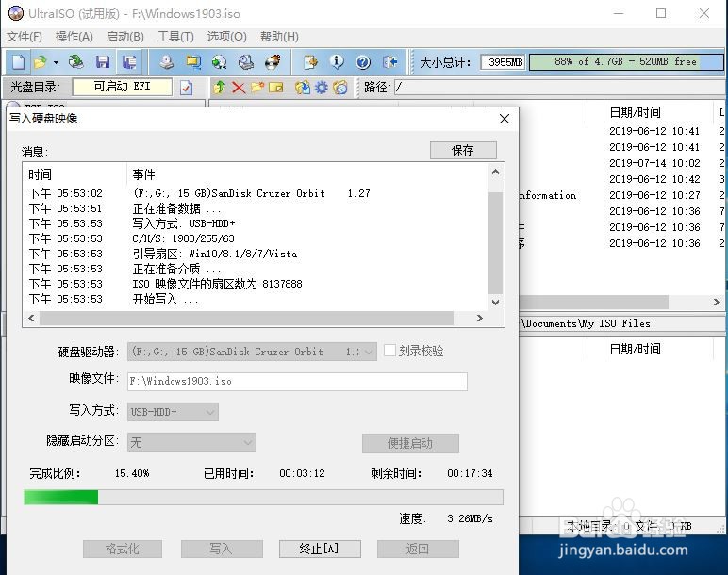728x575 pixels.
Task: Open the 写入方式 USB-HDD+ dropdown
Action: (x=173, y=412)
